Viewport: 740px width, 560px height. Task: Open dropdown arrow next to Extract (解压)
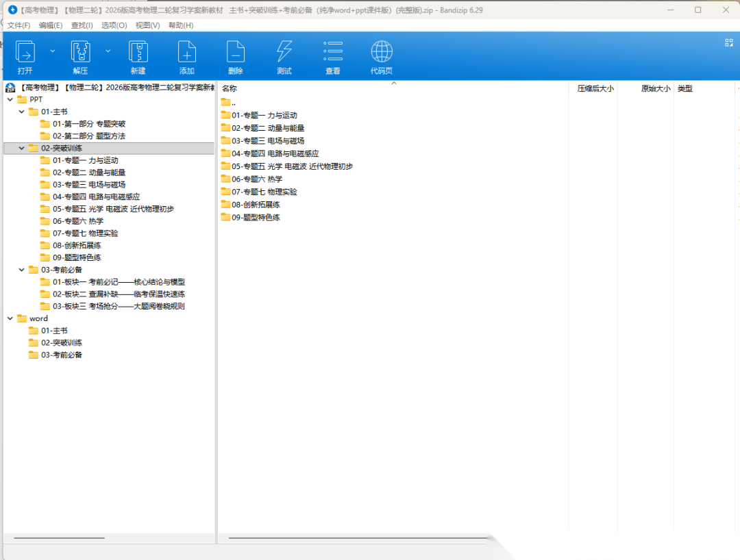pos(108,51)
